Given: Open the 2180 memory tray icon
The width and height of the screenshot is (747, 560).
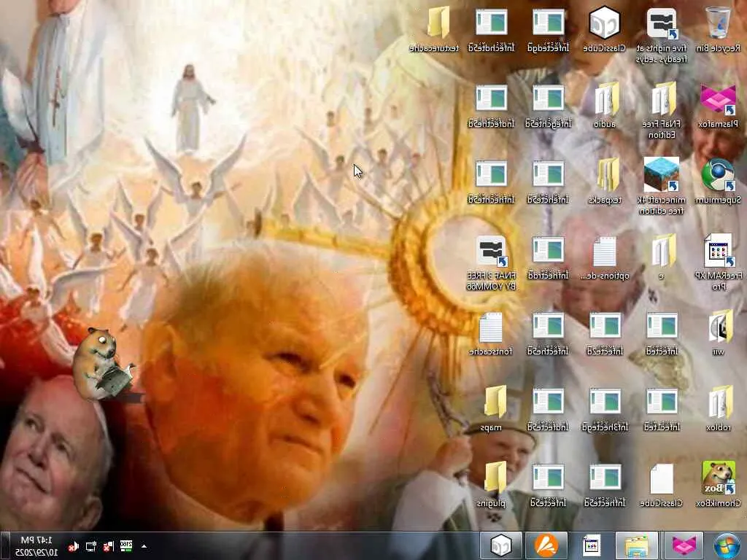Looking at the screenshot, I should (125, 545).
